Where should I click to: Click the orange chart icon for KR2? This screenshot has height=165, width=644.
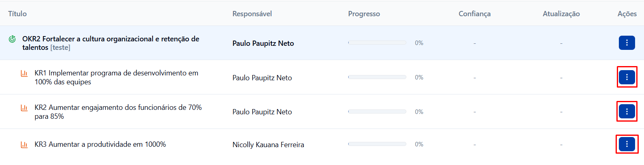(x=24, y=108)
